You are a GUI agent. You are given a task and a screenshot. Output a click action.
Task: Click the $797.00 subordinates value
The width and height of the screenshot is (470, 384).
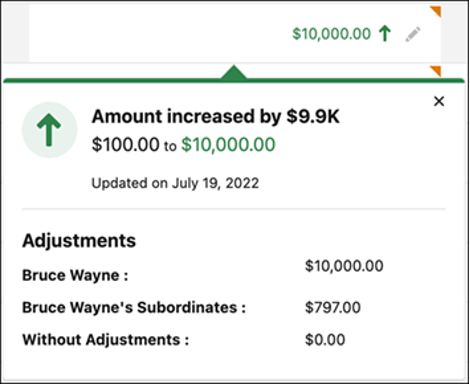point(333,308)
